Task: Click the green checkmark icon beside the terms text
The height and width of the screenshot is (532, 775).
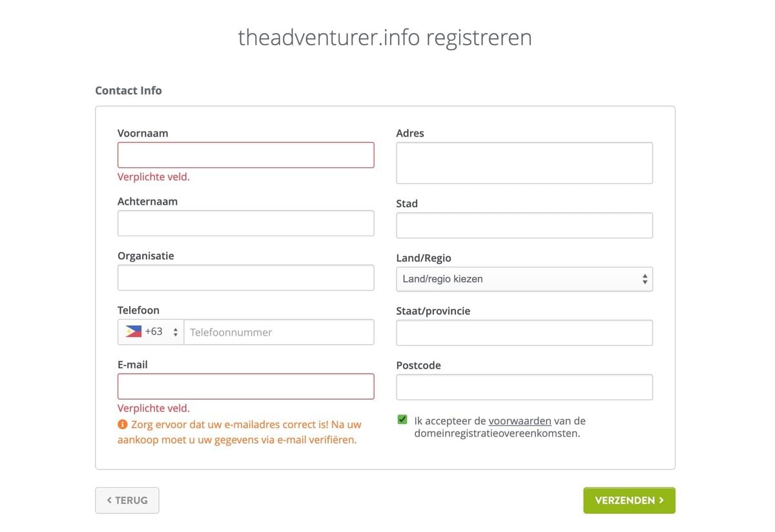Action: (402, 419)
